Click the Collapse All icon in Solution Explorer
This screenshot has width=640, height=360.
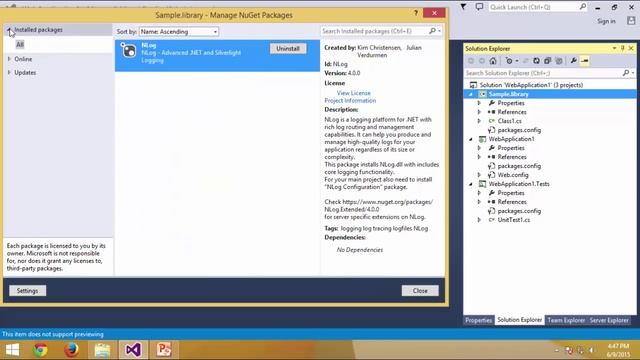point(547,61)
